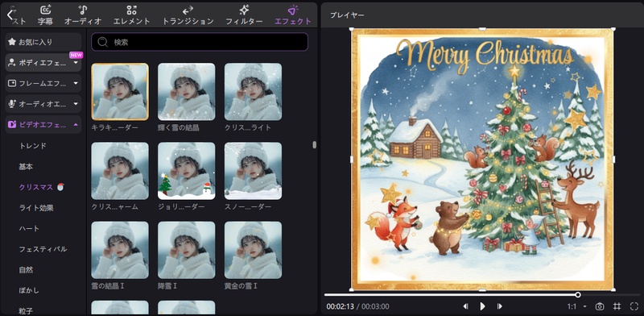Step forward one frame in player
Image resolution: width=644 pixels, height=316 pixels.
[x=499, y=306]
